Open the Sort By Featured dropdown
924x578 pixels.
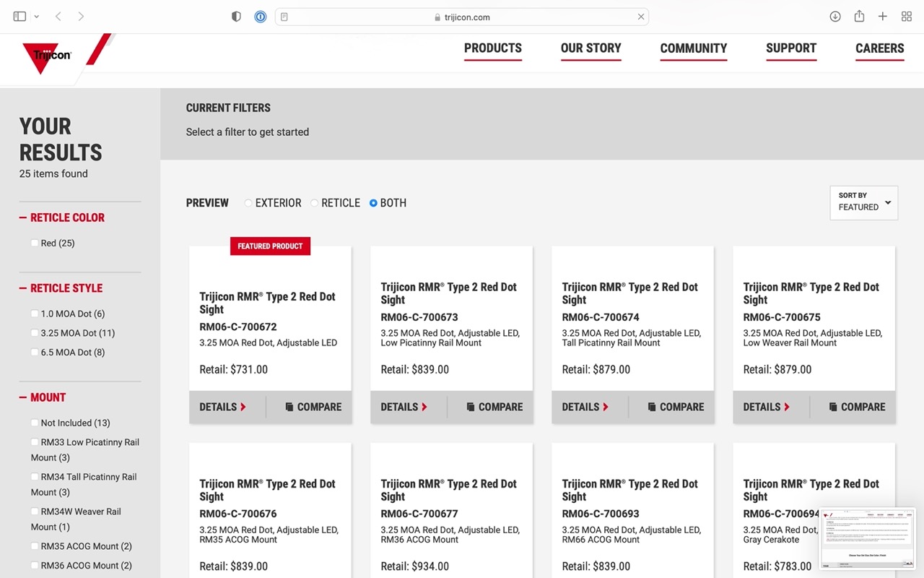pyautogui.click(x=864, y=203)
